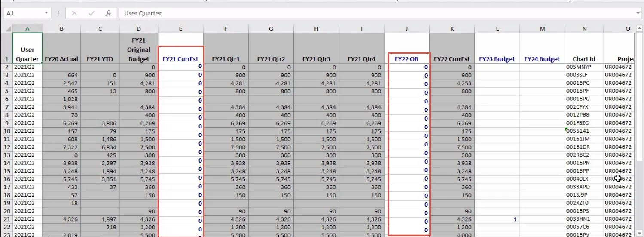Click the FY21 CurrEst header cell
Image resolution: width=644 pixels, height=237 pixels.
[180, 49]
